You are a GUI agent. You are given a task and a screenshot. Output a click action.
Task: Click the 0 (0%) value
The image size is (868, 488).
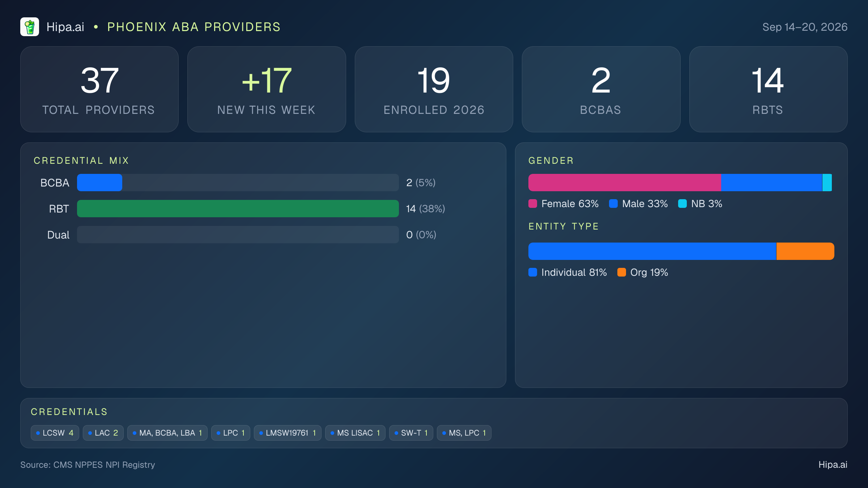[421, 235]
